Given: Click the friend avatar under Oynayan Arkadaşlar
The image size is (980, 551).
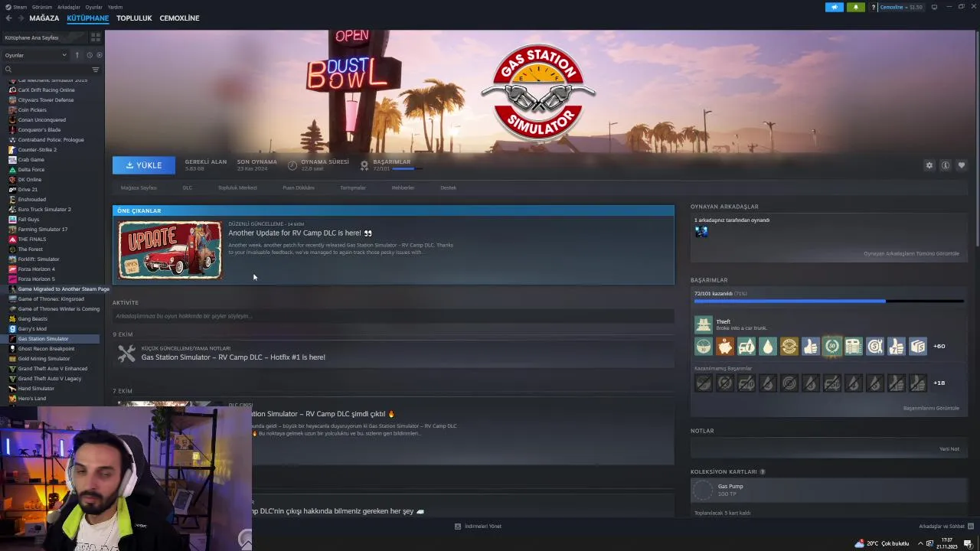Looking at the screenshot, I should [x=701, y=231].
